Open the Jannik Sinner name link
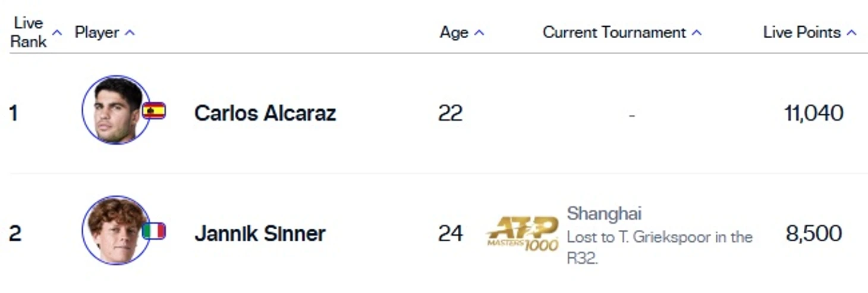The height and width of the screenshot is (293, 868). (x=260, y=233)
